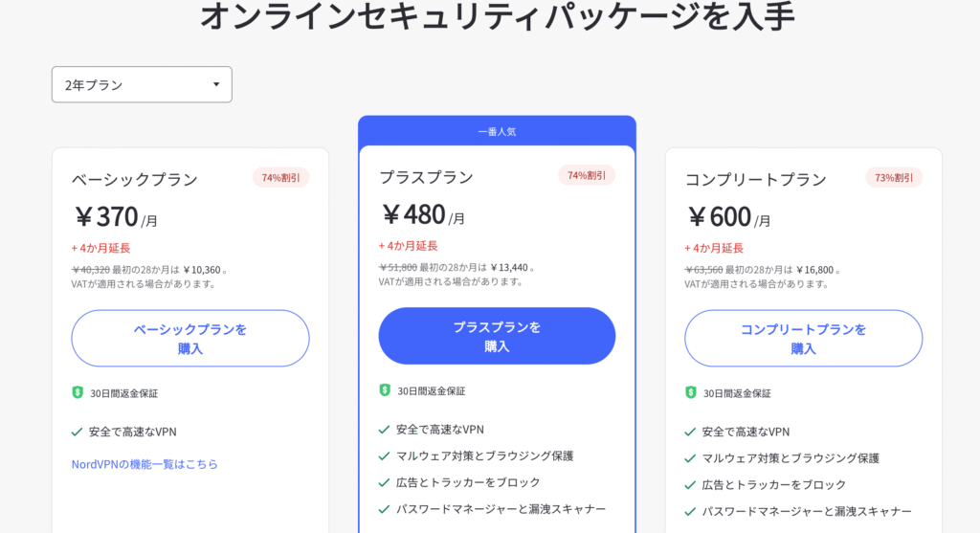Screen dimensions: 980x533
Task: Click the プラスプランを購入 button
Action: [497, 336]
